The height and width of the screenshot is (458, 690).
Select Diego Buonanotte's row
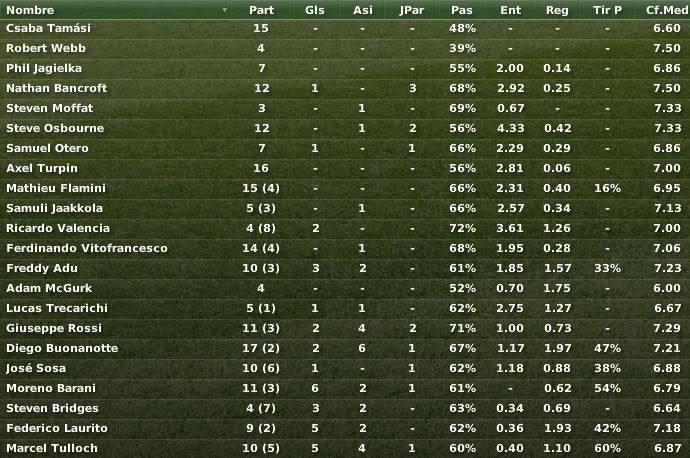click(x=345, y=348)
